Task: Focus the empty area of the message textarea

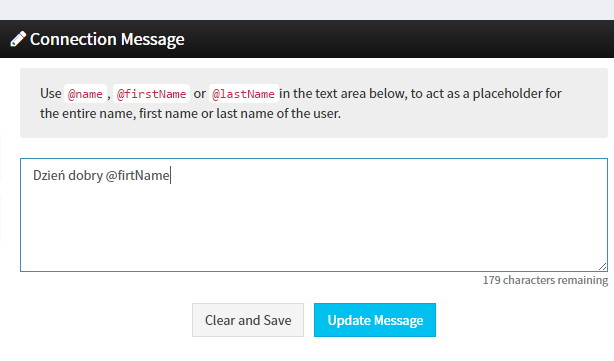Action: 313,227
